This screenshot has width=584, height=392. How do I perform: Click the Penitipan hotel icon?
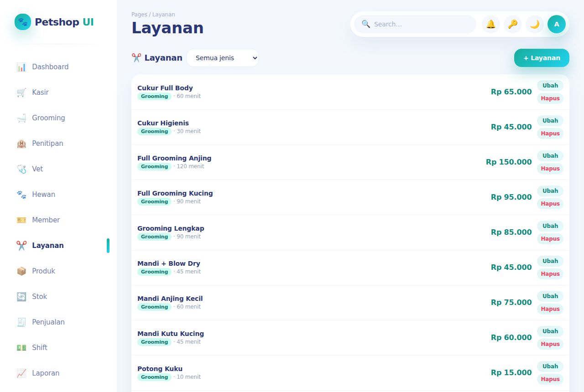21,144
